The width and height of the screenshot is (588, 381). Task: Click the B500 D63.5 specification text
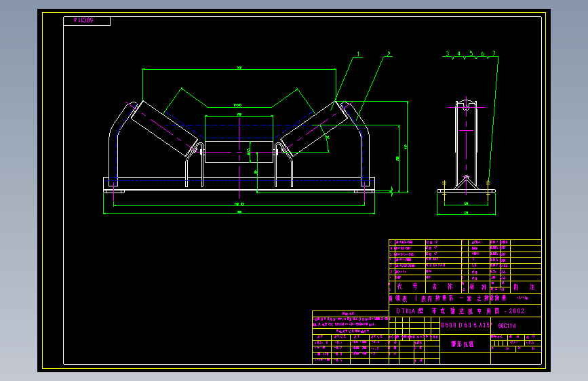pos(466,325)
